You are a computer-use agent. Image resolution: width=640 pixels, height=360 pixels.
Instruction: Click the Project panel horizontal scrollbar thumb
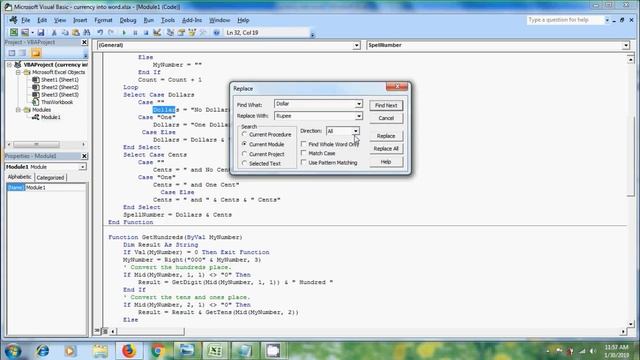pos(36,144)
